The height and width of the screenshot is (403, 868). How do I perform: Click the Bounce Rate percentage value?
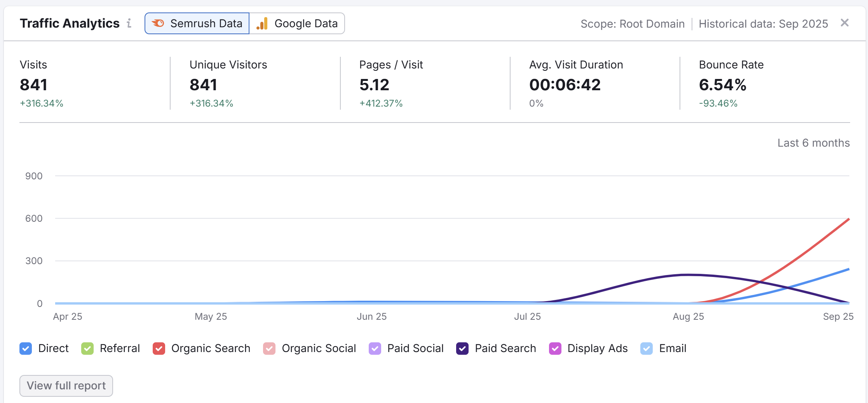[x=722, y=84]
